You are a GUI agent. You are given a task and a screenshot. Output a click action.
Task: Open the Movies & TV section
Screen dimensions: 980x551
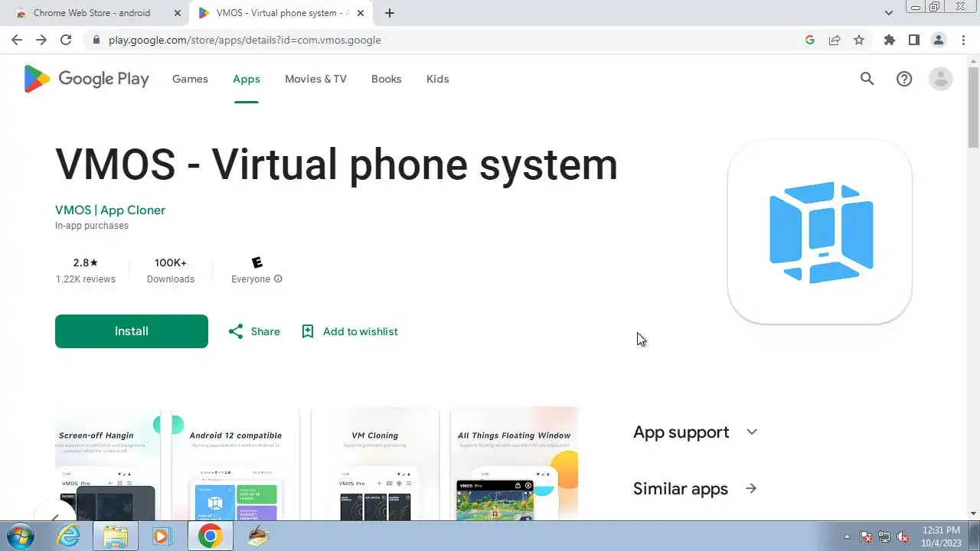pos(315,79)
